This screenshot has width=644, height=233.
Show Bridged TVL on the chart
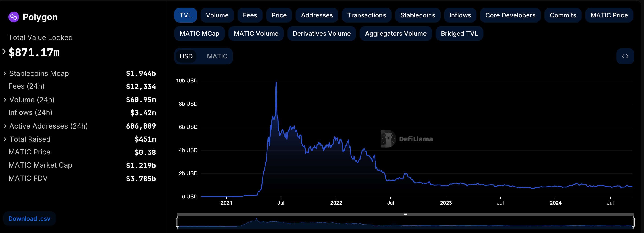click(459, 33)
